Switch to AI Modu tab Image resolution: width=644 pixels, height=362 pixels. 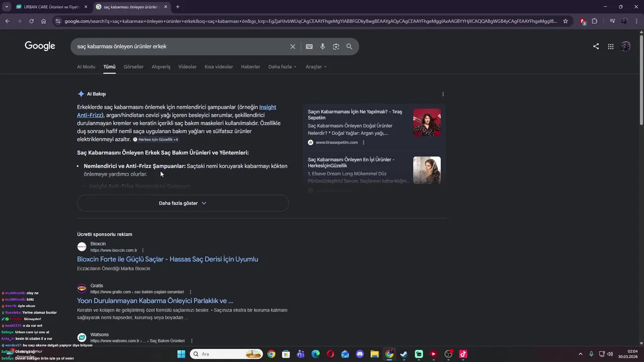(86, 67)
